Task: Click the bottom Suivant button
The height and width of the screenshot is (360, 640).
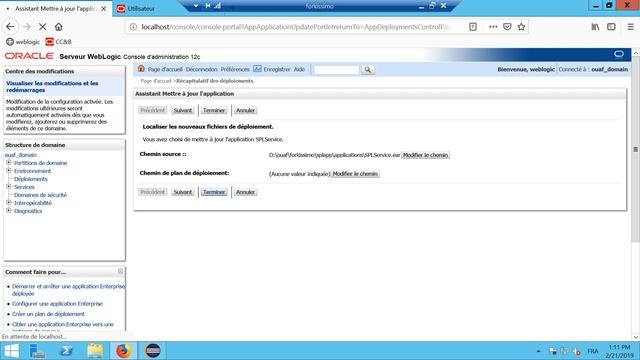Action: (x=182, y=192)
